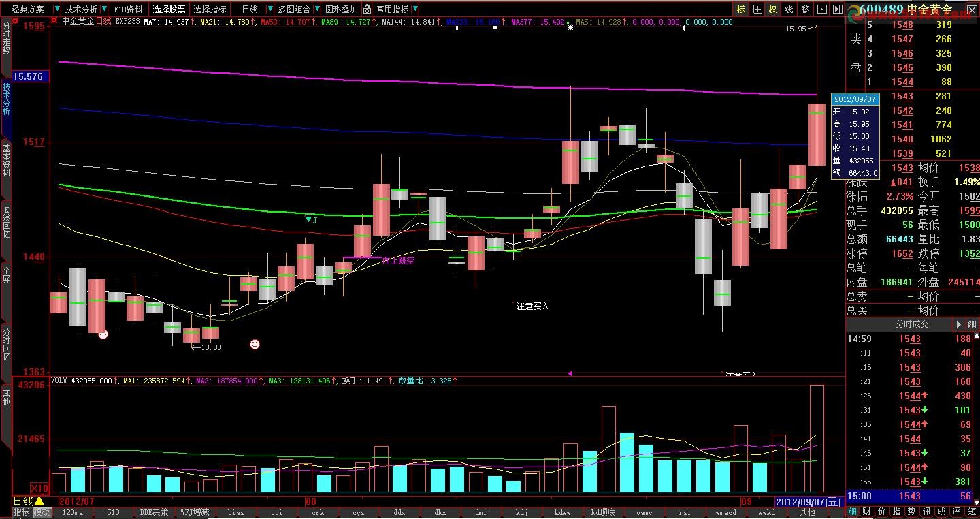This screenshot has height=519, width=980.
Task: Click the grid layout icon beside 标
Action: click(757, 10)
